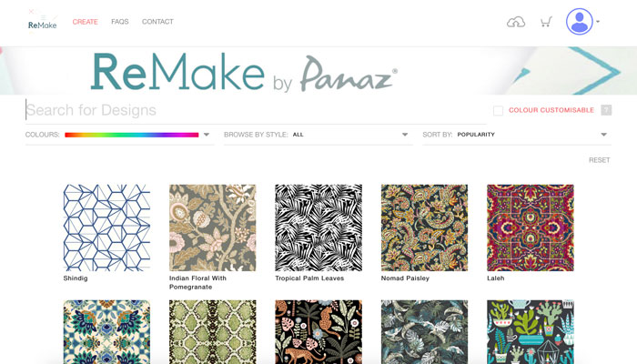This screenshot has height=364, width=637.
Task: Navigate to the Contact page
Action: (x=157, y=22)
